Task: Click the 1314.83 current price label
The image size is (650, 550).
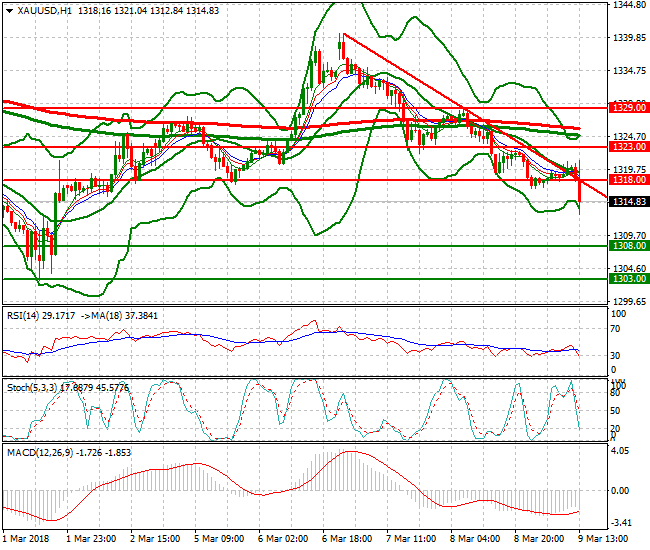Action: coord(629,201)
